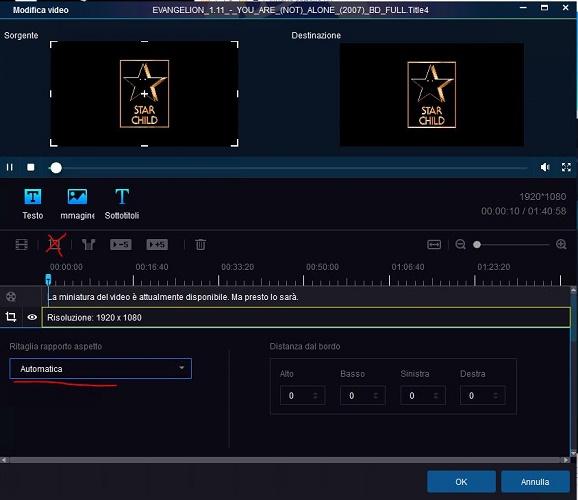Image resolution: width=578 pixels, height=500 pixels.
Task: Click the 1920*1080 resolution text
Action: pos(543,197)
